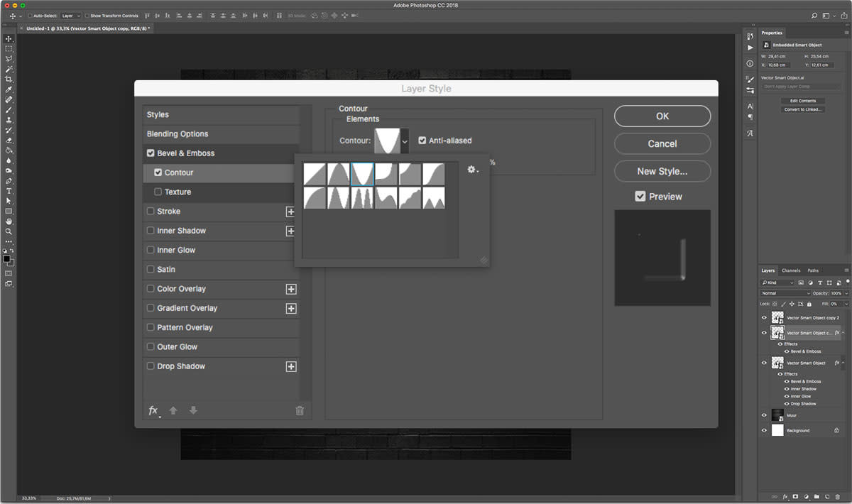The image size is (852, 504).
Task: Open the workspace switcher dropdown
Action: coord(829,16)
